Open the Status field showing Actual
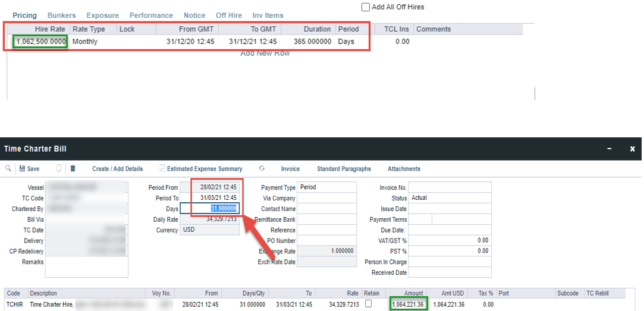The image size is (644, 311). (450, 198)
